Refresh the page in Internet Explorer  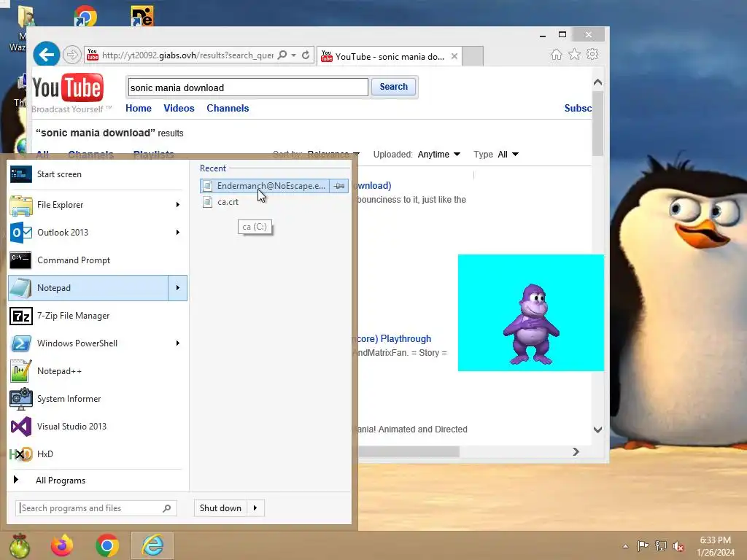pyautogui.click(x=306, y=55)
